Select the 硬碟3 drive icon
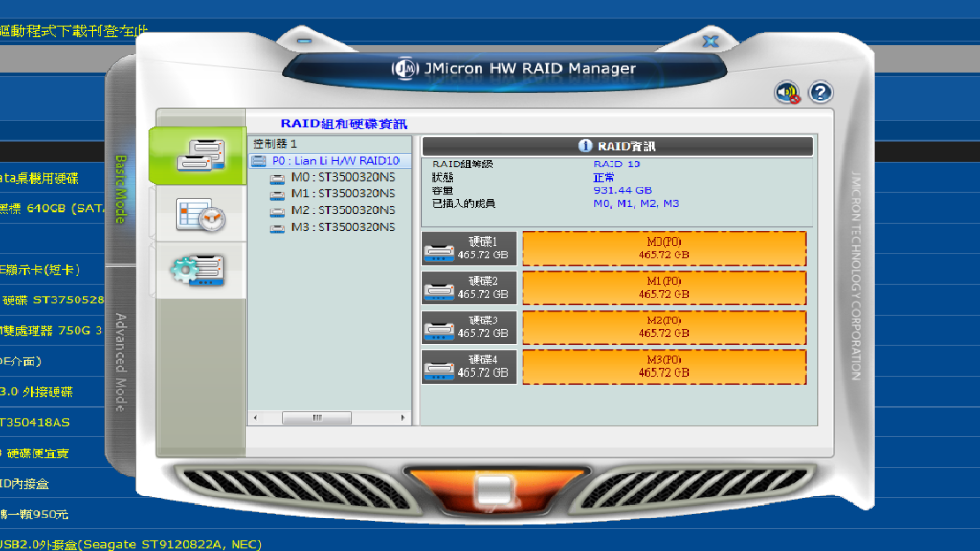The image size is (980, 551). (438, 330)
